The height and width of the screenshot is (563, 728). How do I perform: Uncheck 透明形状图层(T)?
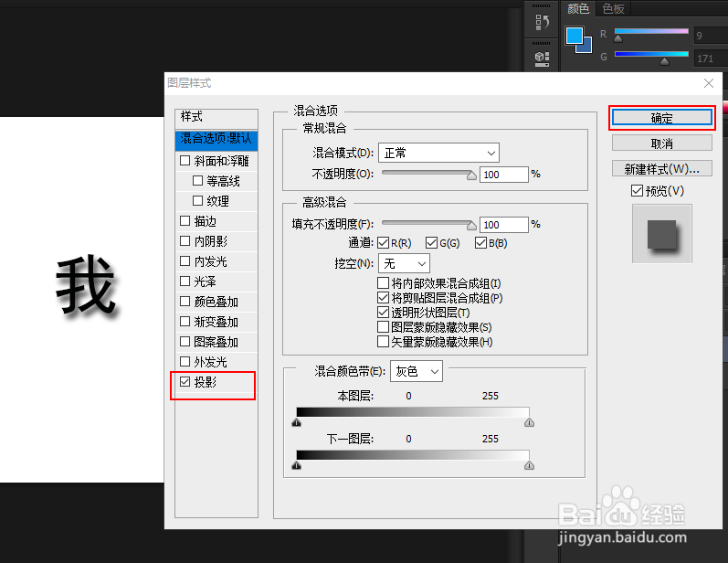click(383, 313)
